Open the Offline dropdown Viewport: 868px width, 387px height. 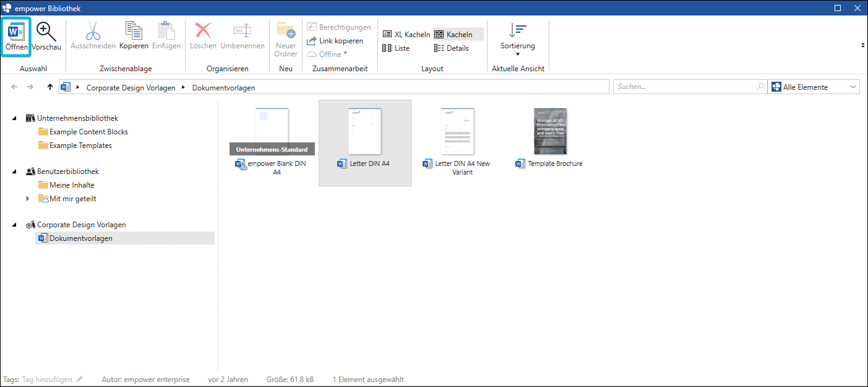click(327, 54)
